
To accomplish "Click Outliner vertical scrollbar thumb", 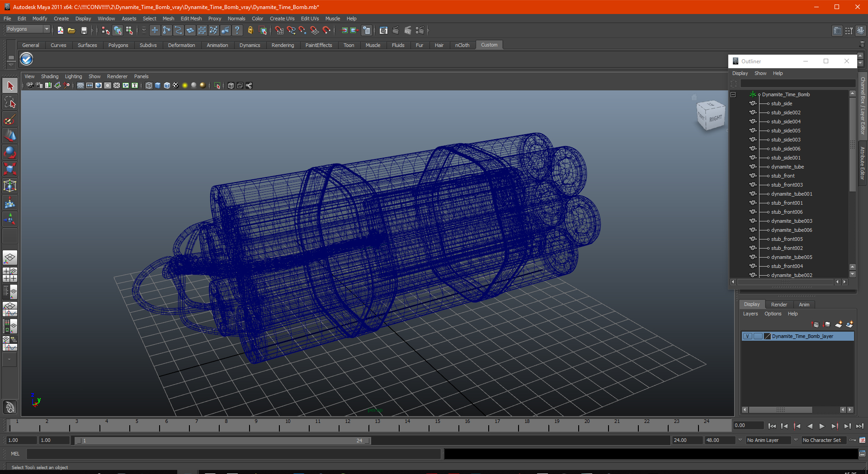I will [852, 145].
